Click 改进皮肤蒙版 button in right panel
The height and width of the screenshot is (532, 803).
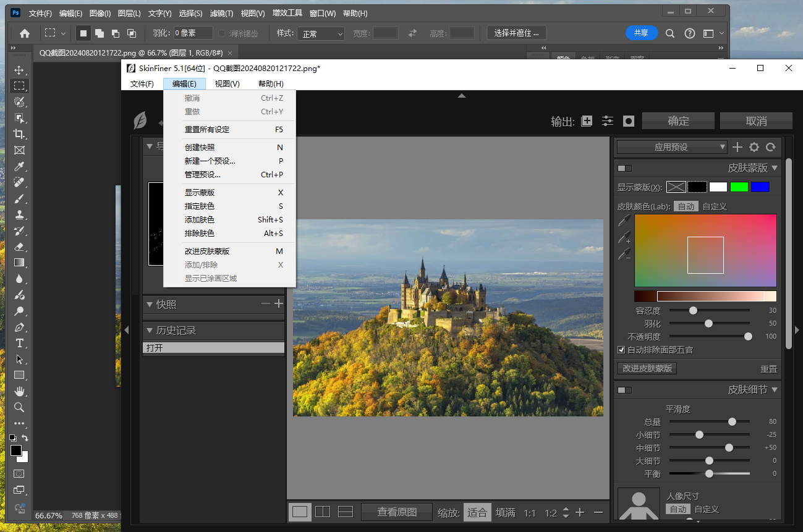pyautogui.click(x=647, y=368)
